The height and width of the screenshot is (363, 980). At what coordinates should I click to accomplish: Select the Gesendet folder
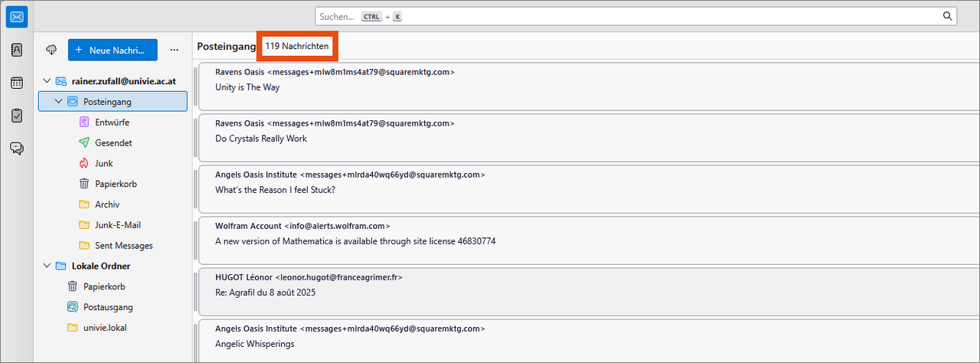pos(113,142)
